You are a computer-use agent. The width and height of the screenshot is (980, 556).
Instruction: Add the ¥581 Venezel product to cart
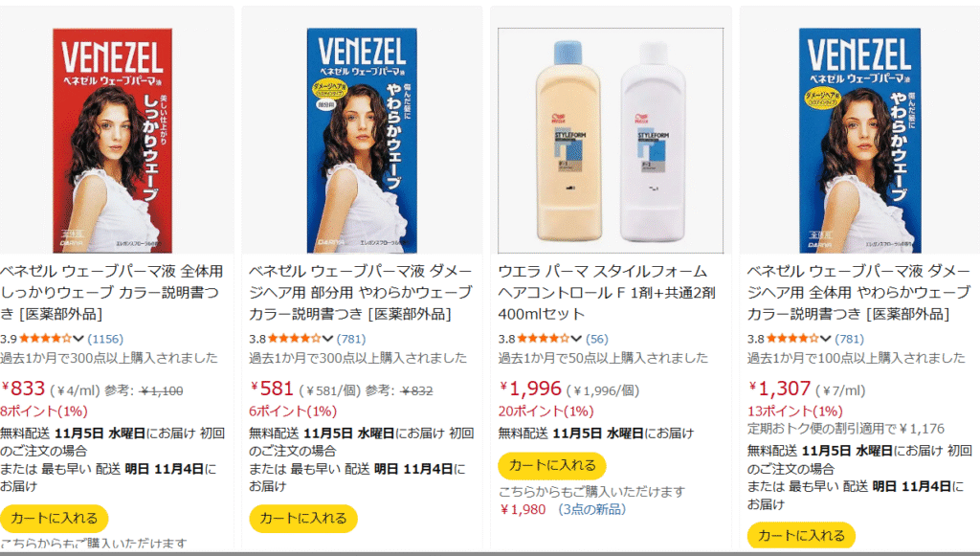pos(303,519)
